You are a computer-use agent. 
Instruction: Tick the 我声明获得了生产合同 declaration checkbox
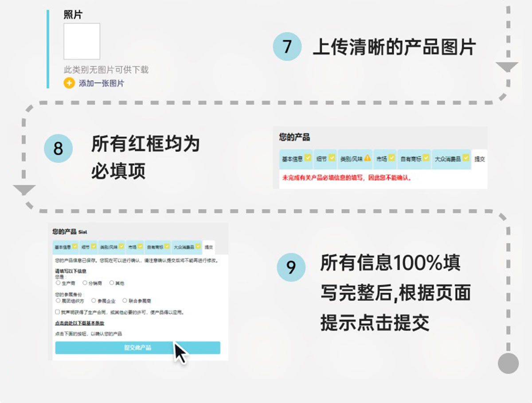[58, 312]
